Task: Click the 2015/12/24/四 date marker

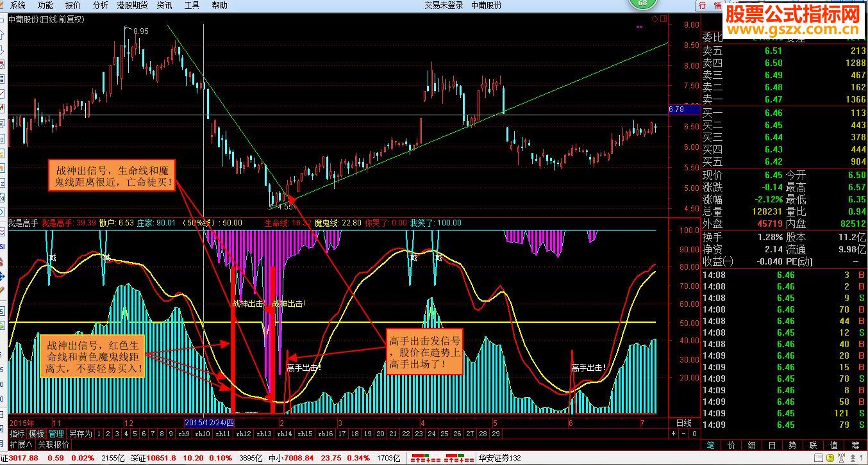Action: click(x=210, y=423)
